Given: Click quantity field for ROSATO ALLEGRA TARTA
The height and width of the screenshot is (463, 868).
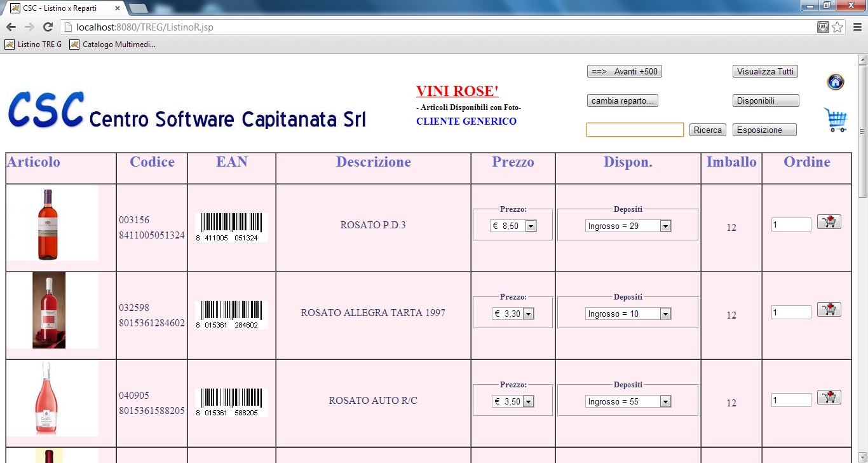Looking at the screenshot, I should (x=791, y=312).
